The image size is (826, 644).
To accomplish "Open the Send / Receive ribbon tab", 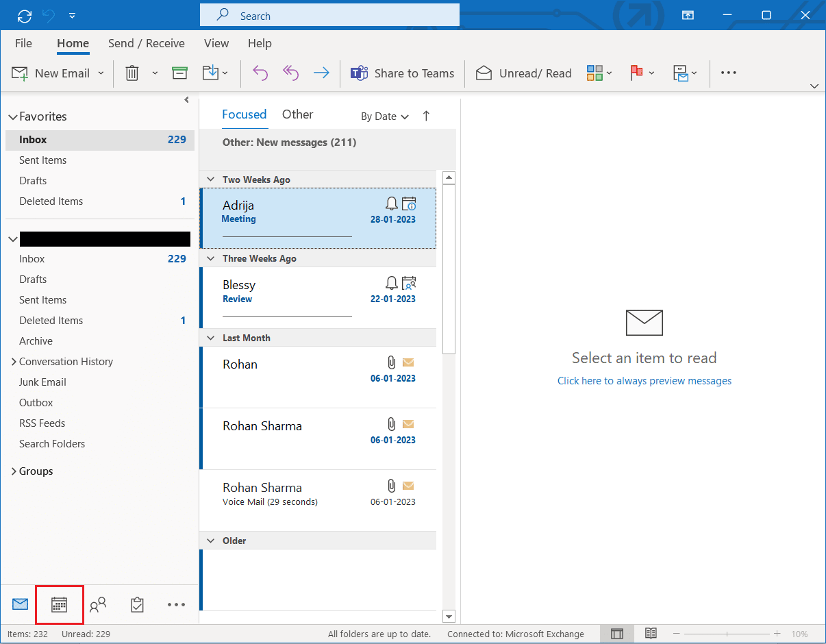I will [146, 43].
